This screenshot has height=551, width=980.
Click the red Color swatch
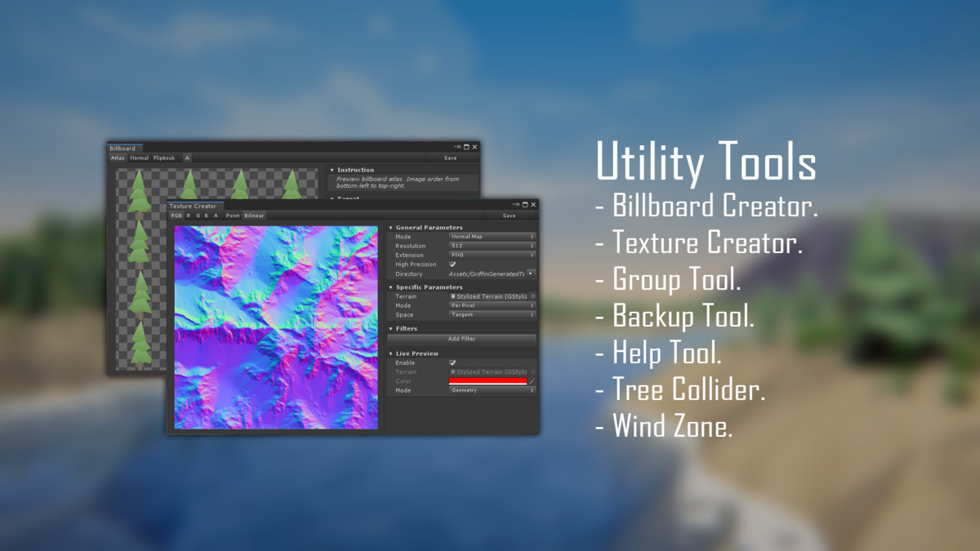coord(488,380)
